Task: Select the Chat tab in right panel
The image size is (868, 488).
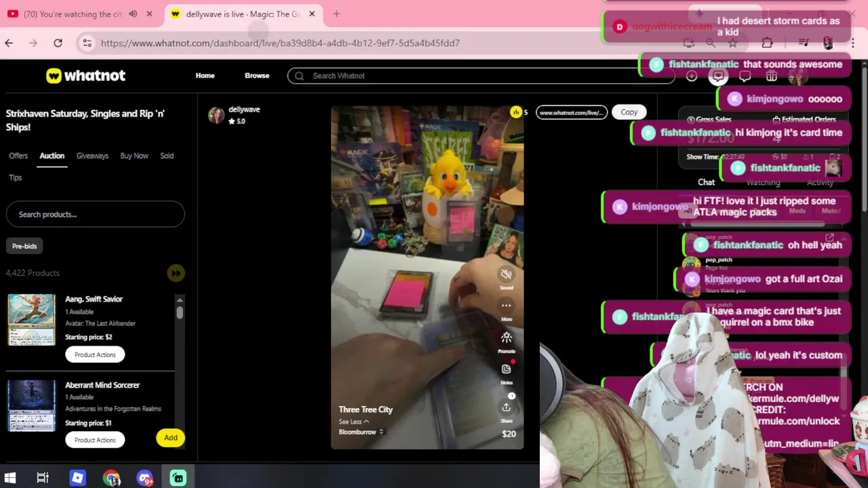Action: [706, 182]
